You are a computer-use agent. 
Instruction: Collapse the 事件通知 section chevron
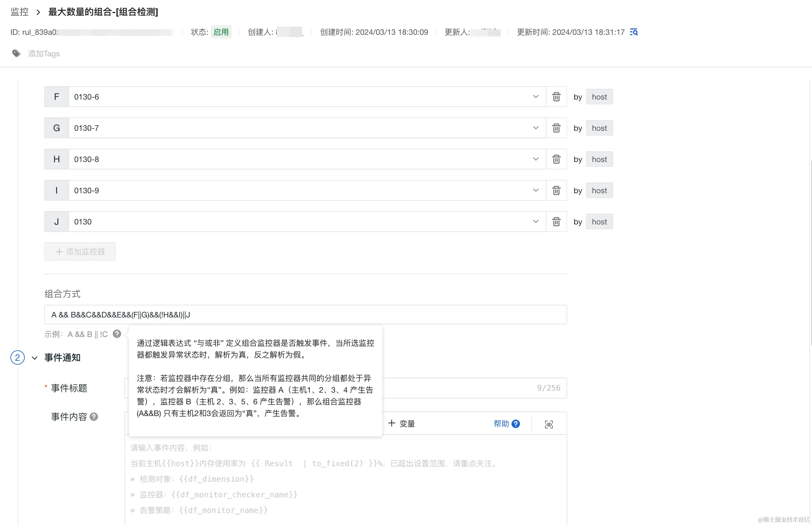[35, 358]
